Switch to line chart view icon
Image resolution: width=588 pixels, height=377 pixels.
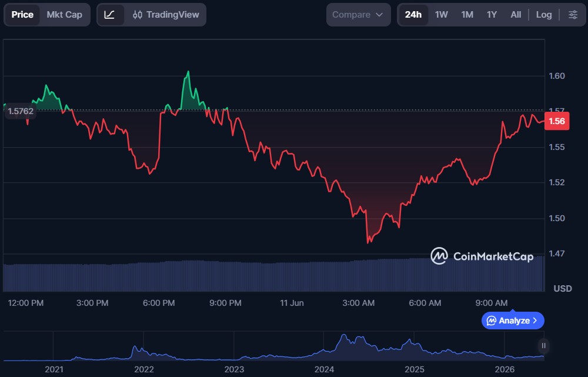(x=109, y=15)
